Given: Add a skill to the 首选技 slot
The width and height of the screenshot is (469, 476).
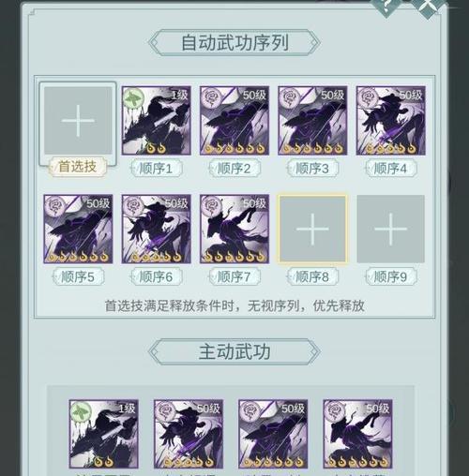Looking at the screenshot, I should 78,121.
